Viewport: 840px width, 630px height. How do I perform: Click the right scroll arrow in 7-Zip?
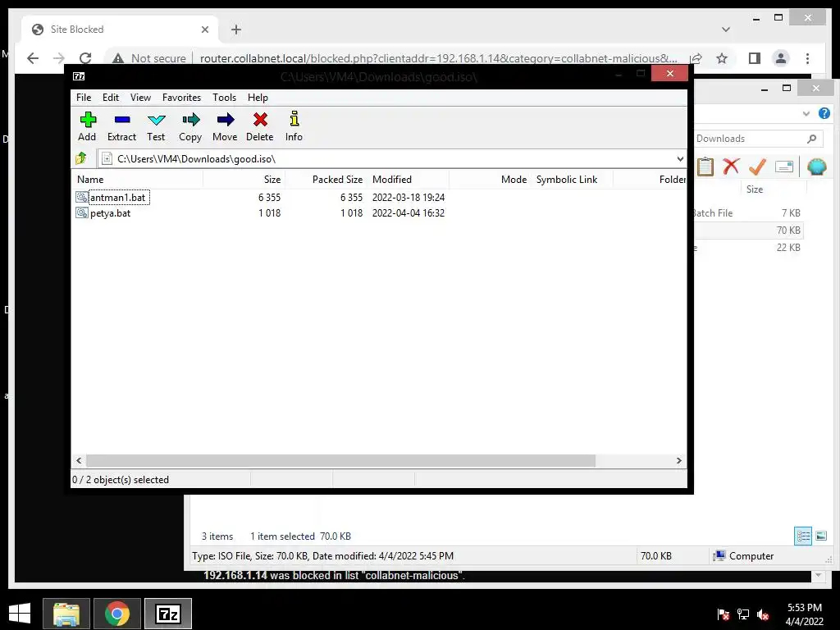point(678,461)
